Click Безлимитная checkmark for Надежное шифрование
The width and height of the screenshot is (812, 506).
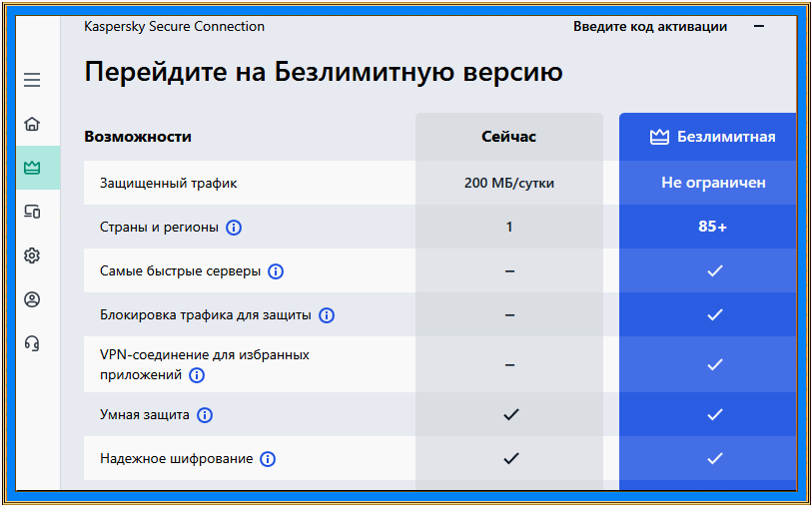click(x=715, y=458)
